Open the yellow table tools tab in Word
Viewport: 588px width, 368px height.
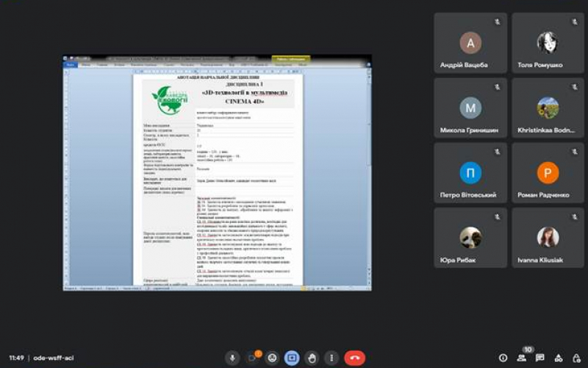click(x=290, y=59)
